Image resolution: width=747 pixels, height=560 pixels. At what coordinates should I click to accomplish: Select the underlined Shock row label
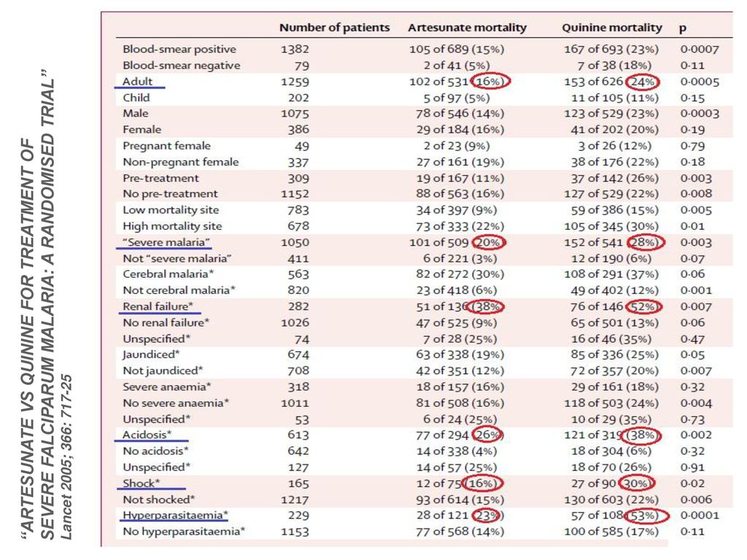pos(141,483)
